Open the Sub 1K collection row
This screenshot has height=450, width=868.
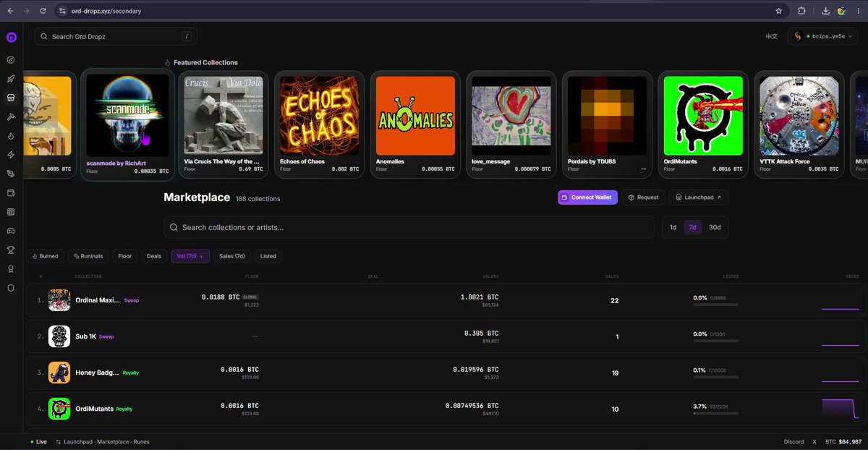coord(445,336)
